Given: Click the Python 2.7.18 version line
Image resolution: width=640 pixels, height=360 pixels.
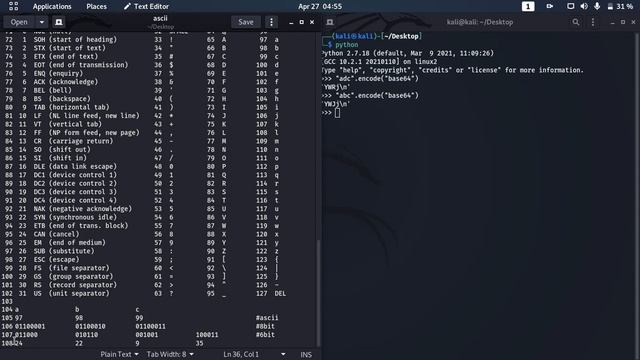Looking at the screenshot, I should coord(408,53).
